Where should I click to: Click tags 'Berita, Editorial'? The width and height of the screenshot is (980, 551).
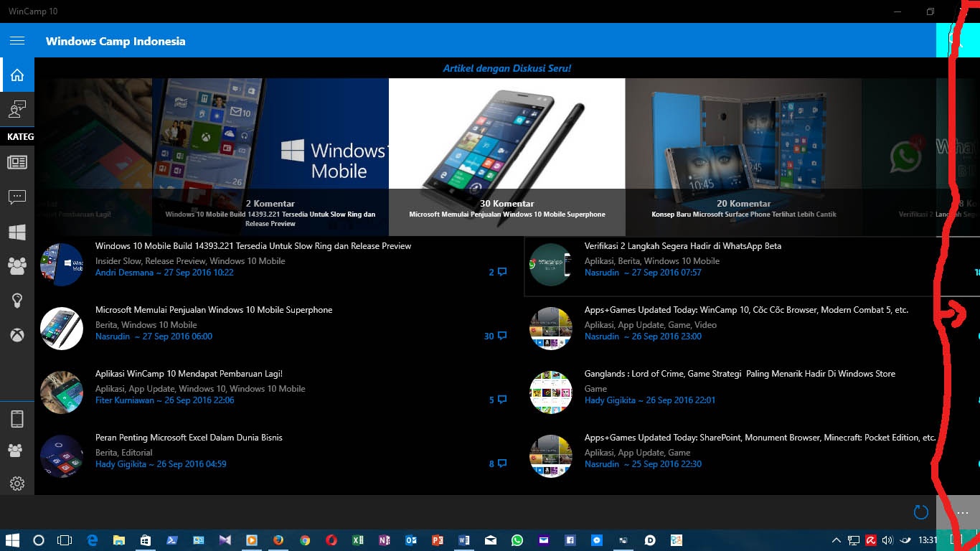(124, 453)
